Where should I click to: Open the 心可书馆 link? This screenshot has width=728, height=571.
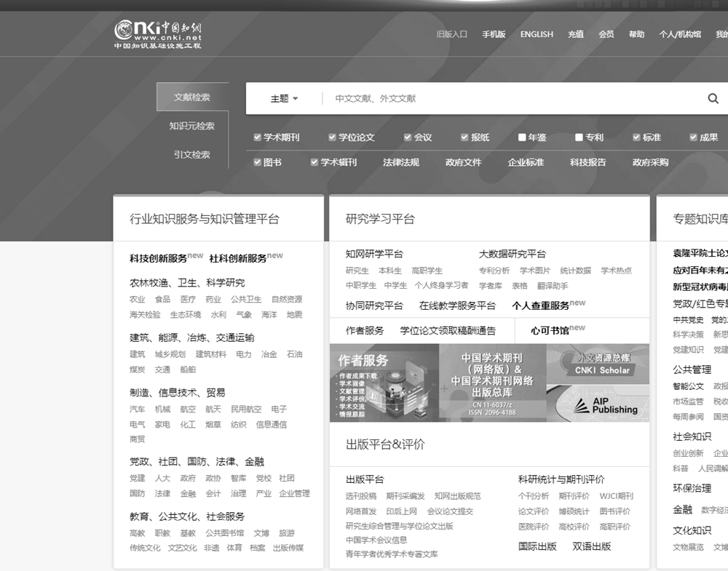coord(550,331)
